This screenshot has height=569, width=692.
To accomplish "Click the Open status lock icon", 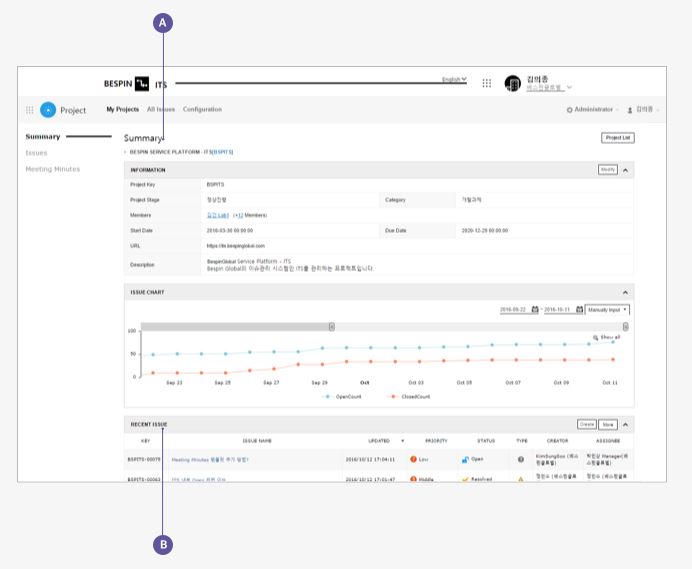I will pyautogui.click(x=465, y=460).
